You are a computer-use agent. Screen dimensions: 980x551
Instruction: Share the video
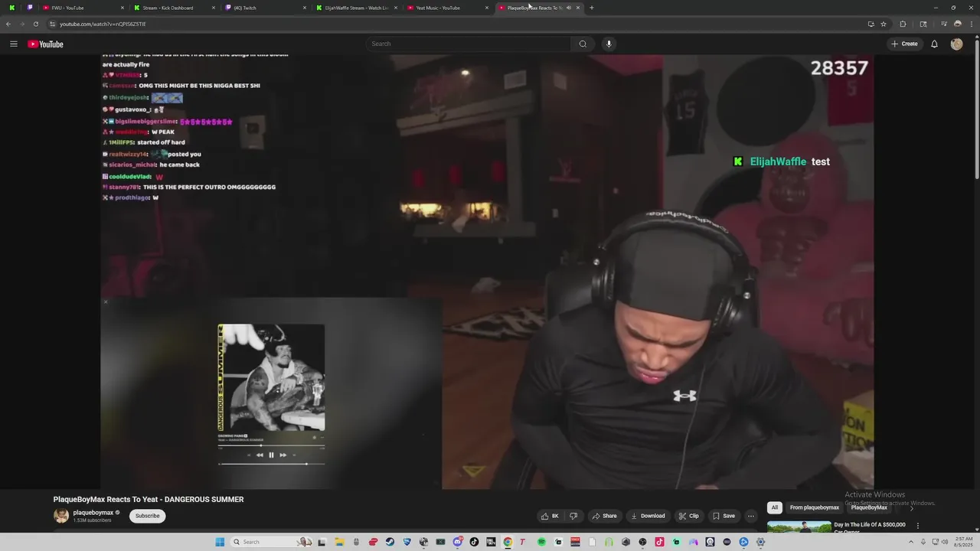pyautogui.click(x=604, y=516)
